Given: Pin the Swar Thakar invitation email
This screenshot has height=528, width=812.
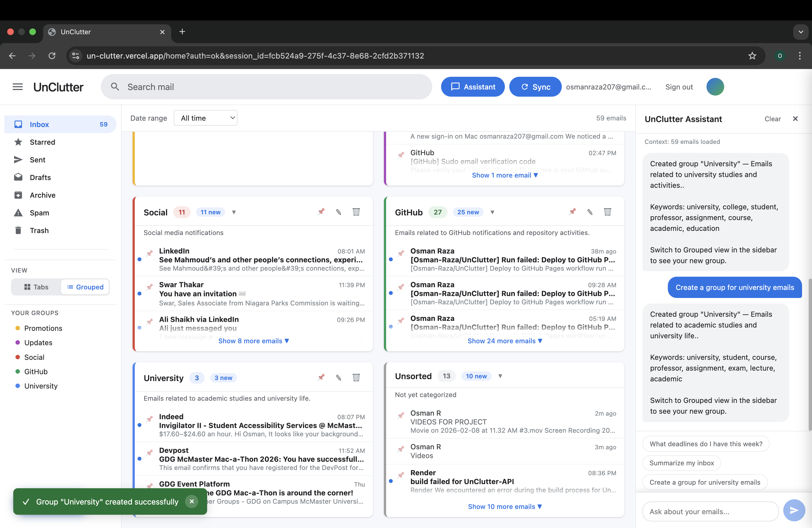Looking at the screenshot, I should pos(150,287).
